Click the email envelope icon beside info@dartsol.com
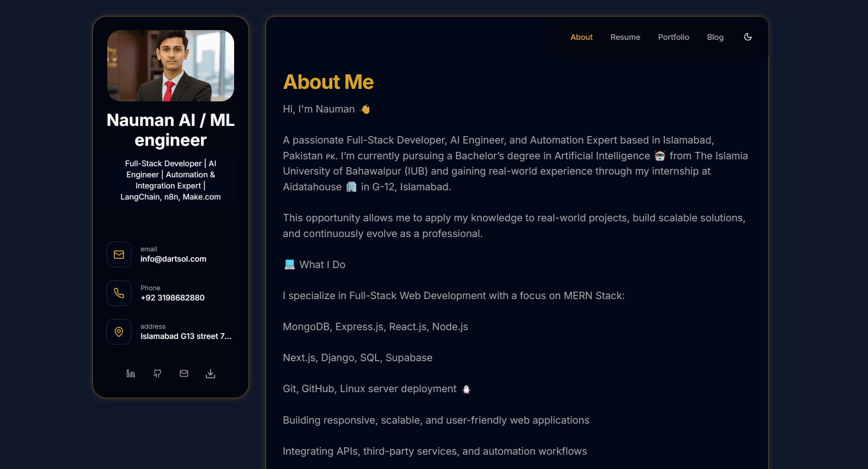 coord(119,254)
